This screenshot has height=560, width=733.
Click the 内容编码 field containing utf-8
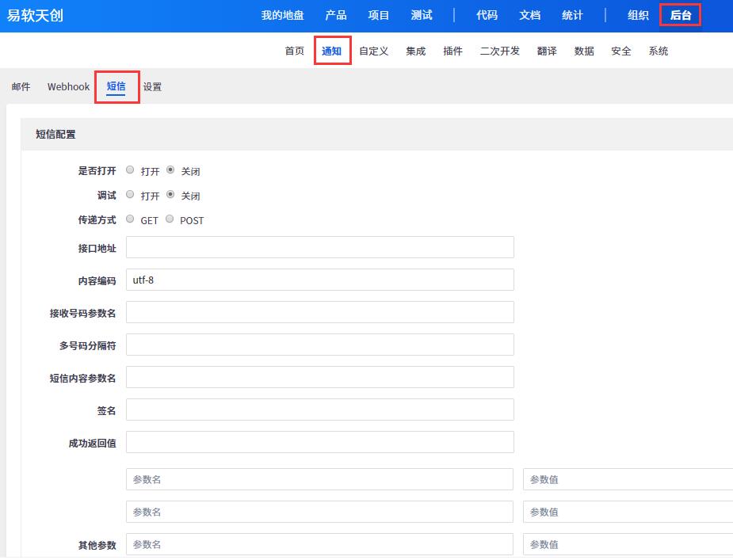point(319,280)
